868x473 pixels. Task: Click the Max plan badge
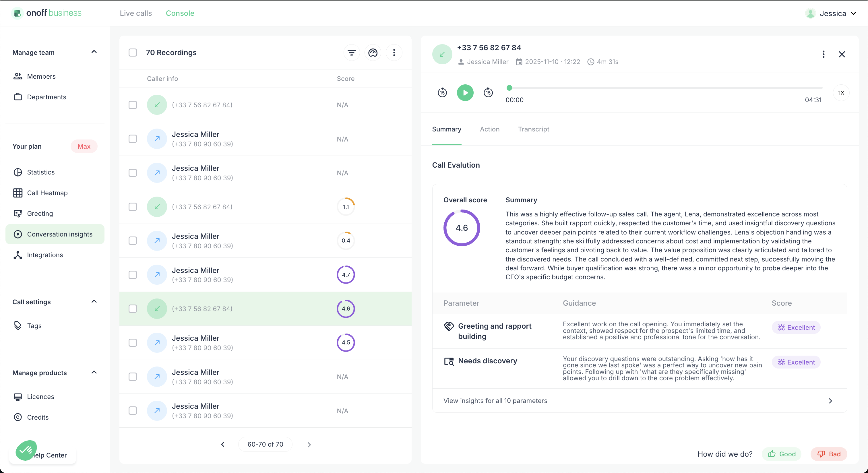click(x=84, y=147)
